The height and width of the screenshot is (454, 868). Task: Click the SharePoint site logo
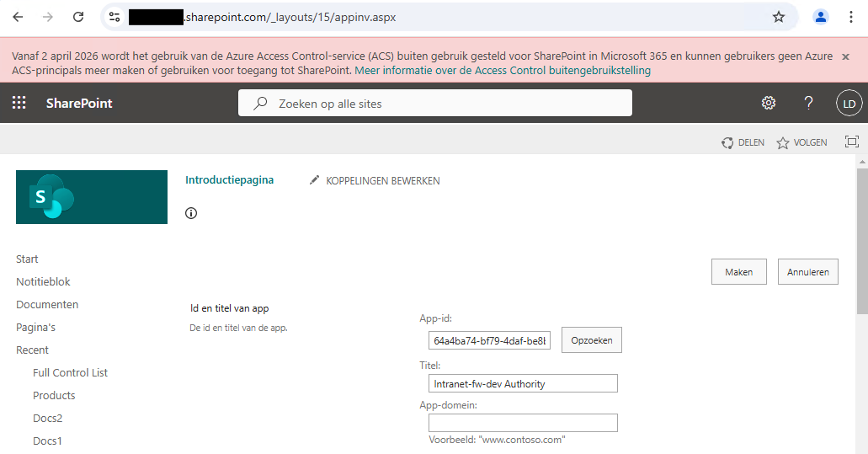(x=92, y=197)
